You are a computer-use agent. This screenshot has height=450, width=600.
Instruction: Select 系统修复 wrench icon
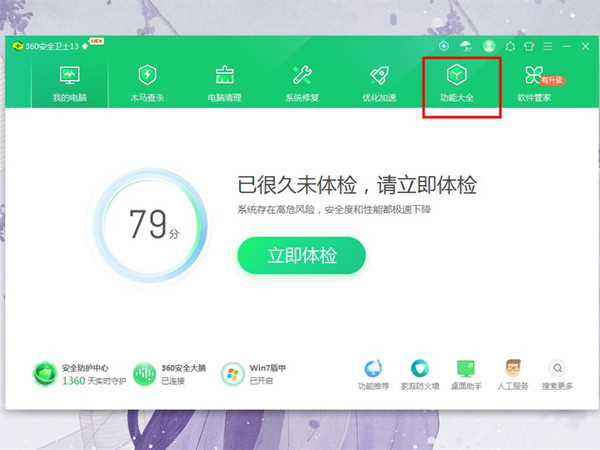click(302, 84)
